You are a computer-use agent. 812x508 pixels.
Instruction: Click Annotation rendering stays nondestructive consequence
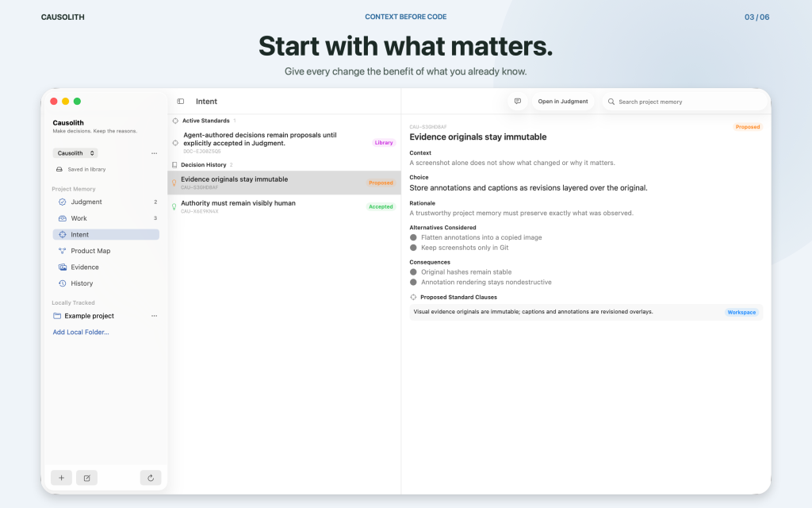[x=486, y=283]
